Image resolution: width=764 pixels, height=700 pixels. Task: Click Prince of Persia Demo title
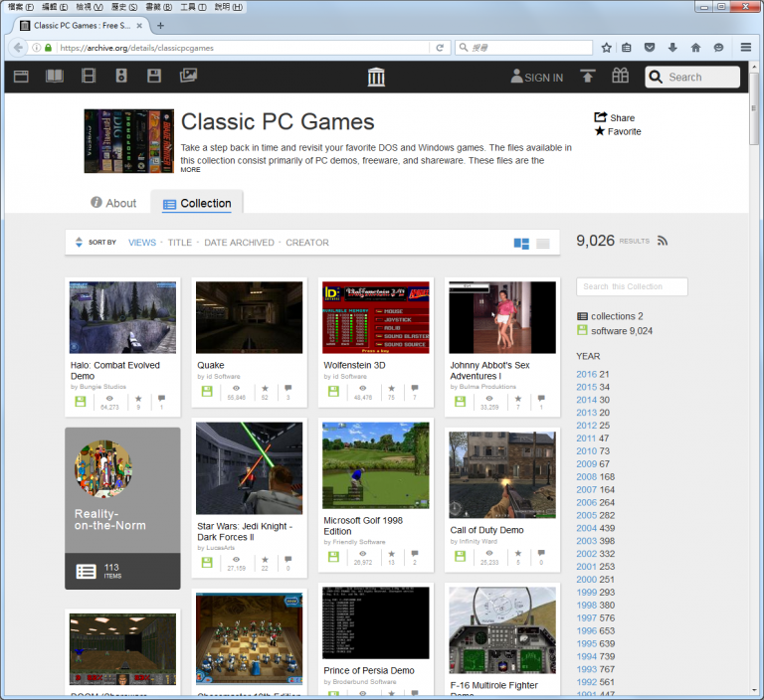369,670
